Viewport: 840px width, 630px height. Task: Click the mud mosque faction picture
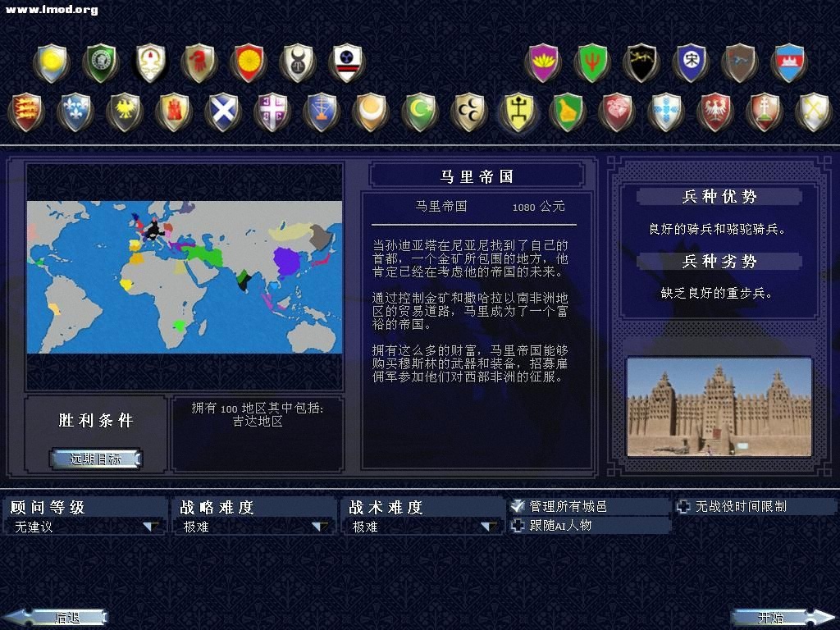(719, 407)
